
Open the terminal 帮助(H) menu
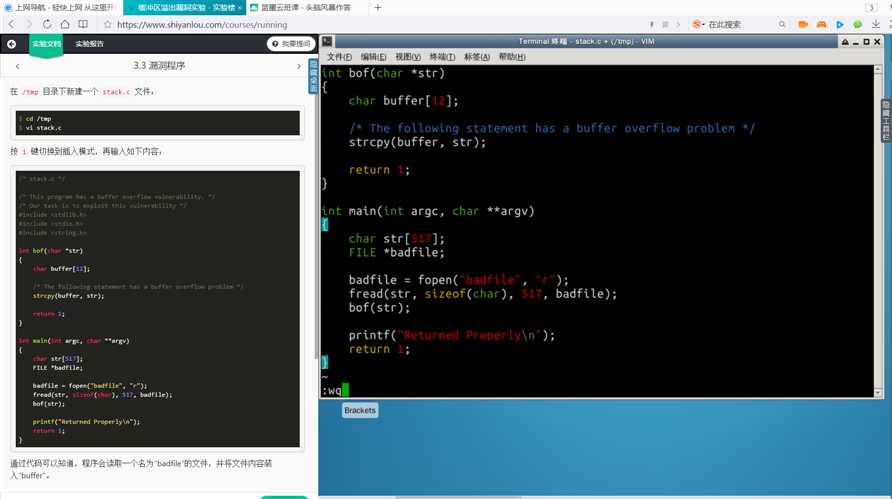pyautogui.click(x=512, y=57)
